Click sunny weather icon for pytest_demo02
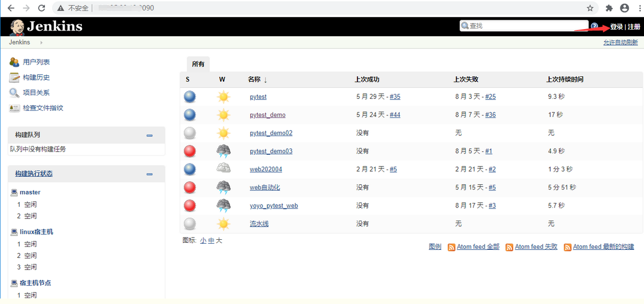The width and height of the screenshot is (644, 304). [224, 133]
